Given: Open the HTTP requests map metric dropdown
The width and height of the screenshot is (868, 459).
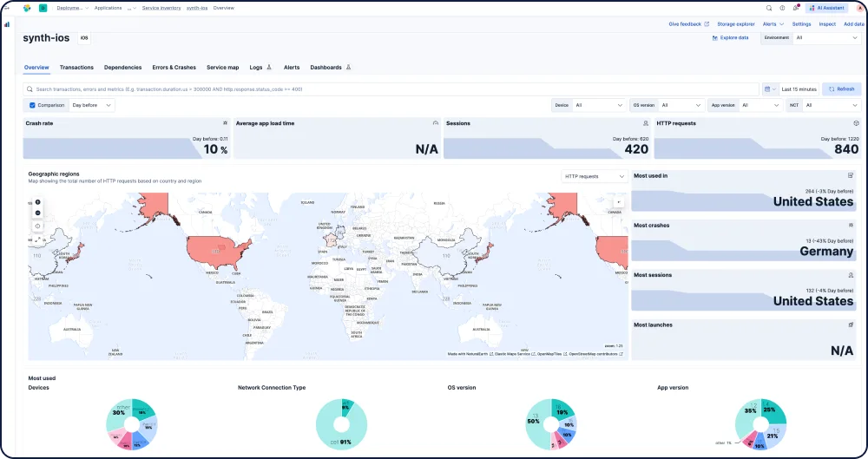Looking at the screenshot, I should 594,177.
